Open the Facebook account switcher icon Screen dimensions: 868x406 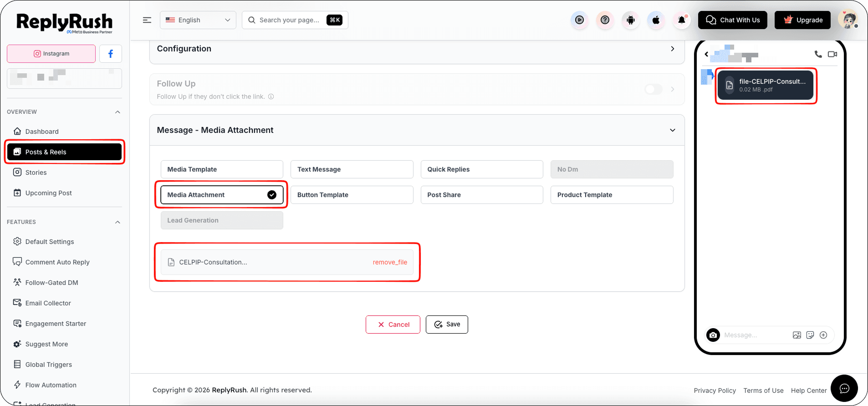111,54
